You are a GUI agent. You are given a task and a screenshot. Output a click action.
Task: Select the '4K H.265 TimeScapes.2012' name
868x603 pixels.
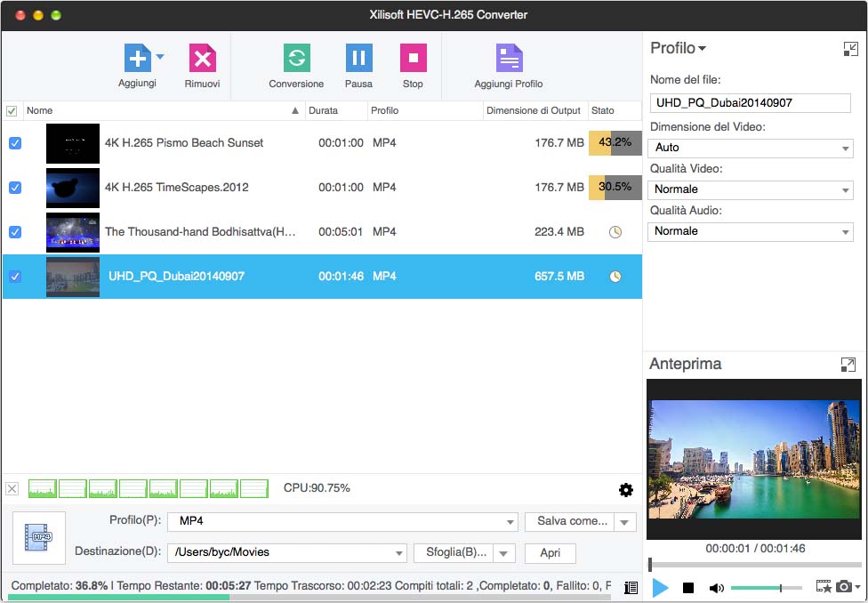pos(177,187)
